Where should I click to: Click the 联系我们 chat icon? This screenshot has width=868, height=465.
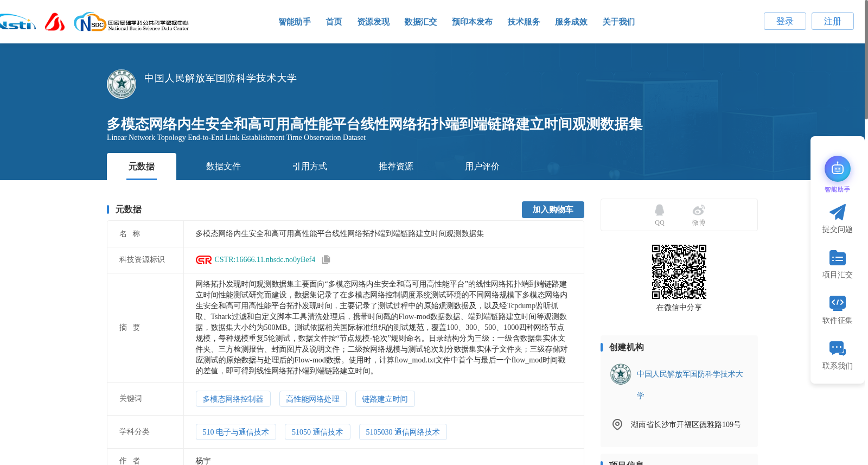click(x=838, y=348)
